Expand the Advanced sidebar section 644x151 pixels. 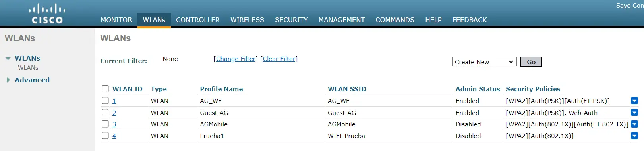8,80
